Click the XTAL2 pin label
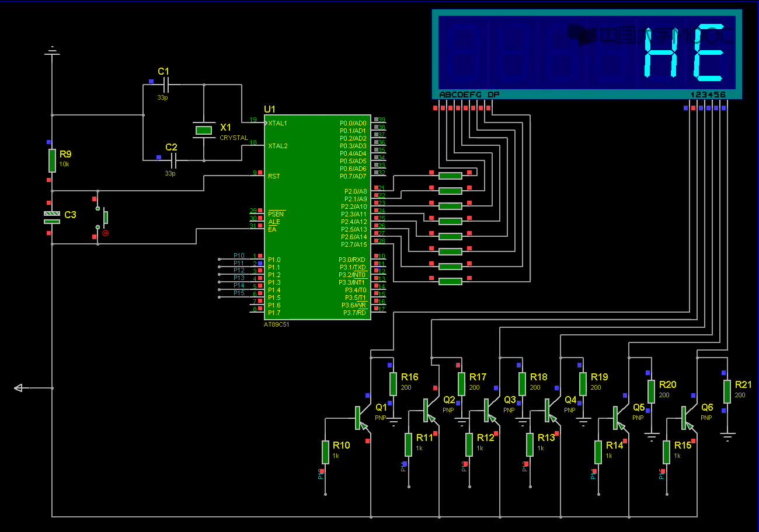The height and width of the screenshot is (532, 759). pos(277,146)
